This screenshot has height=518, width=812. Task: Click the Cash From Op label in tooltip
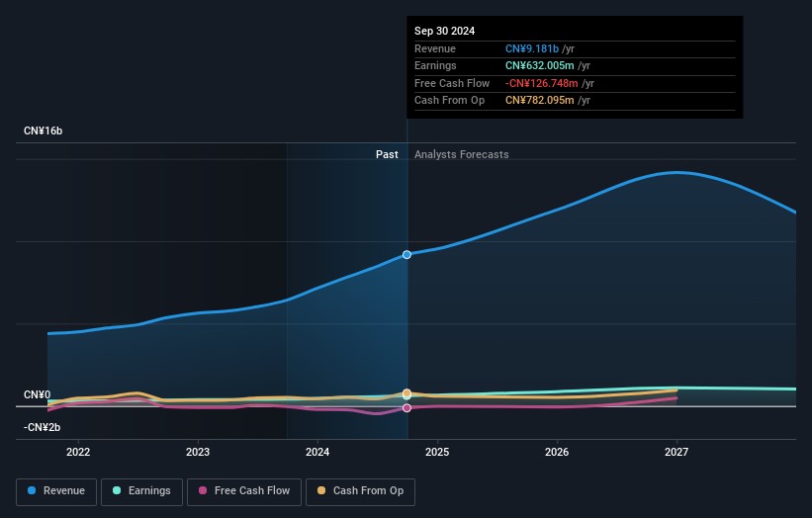point(449,101)
